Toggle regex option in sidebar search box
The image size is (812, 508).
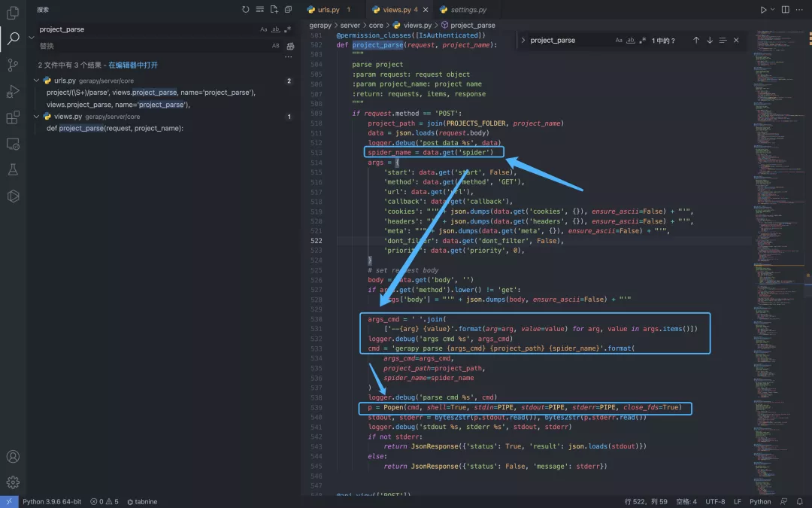(287, 29)
